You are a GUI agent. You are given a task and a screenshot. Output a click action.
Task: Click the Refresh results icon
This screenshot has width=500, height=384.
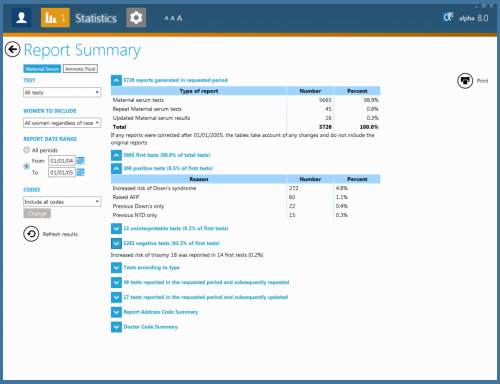pyautogui.click(x=31, y=234)
